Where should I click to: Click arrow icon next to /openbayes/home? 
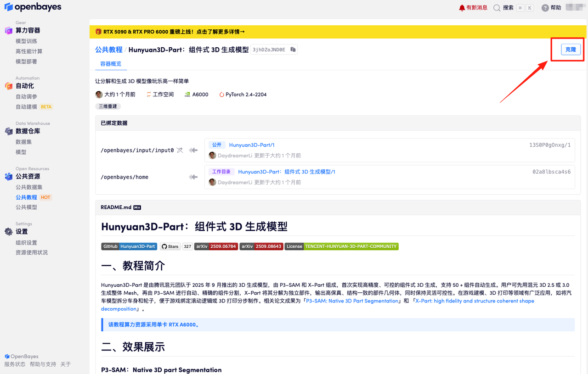pyautogui.click(x=193, y=177)
